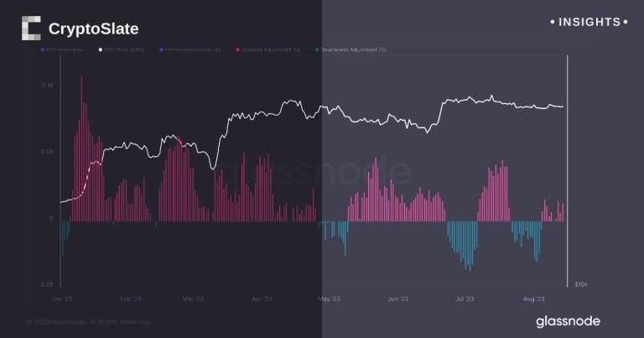Click the $10k price axis label

click(580, 285)
